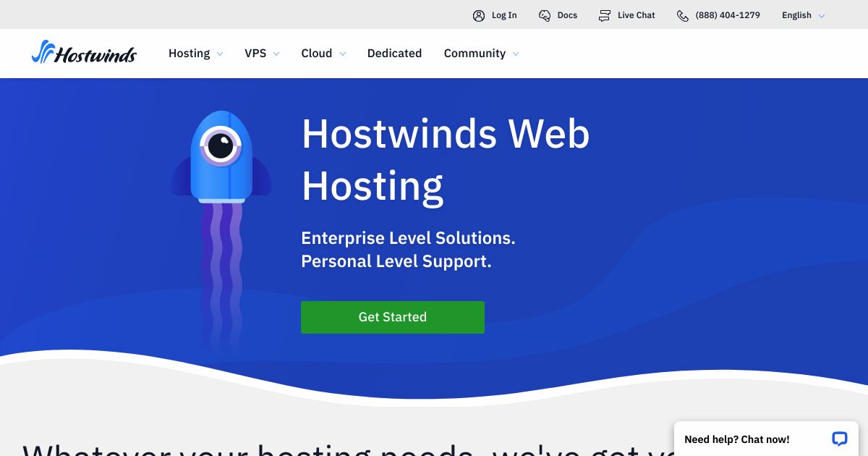Select Dedicated in the navigation bar

394,54
